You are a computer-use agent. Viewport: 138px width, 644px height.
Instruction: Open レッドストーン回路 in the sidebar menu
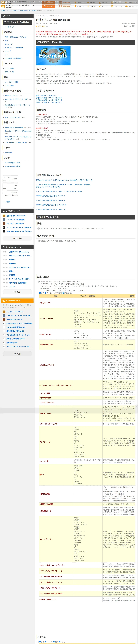[11, 82]
